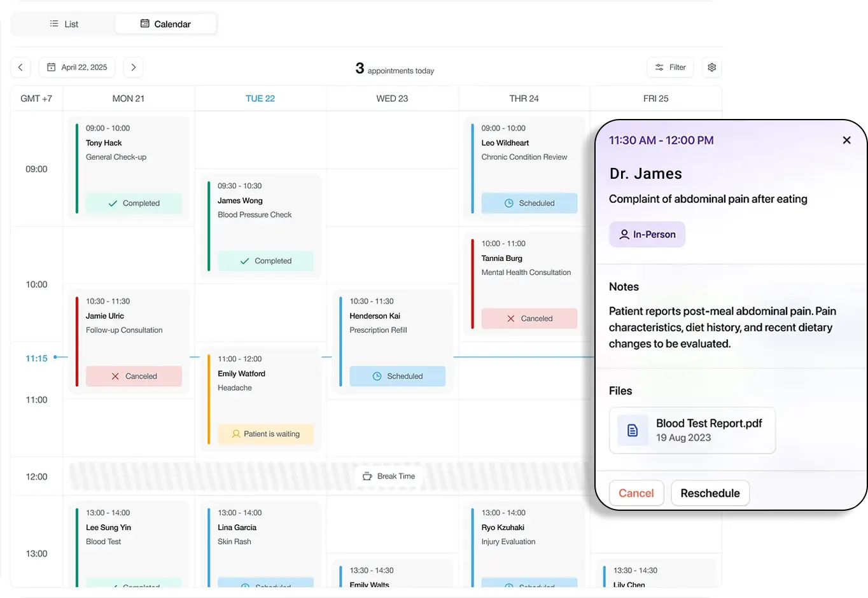
Task: Switch to the List view tab
Action: click(x=64, y=24)
